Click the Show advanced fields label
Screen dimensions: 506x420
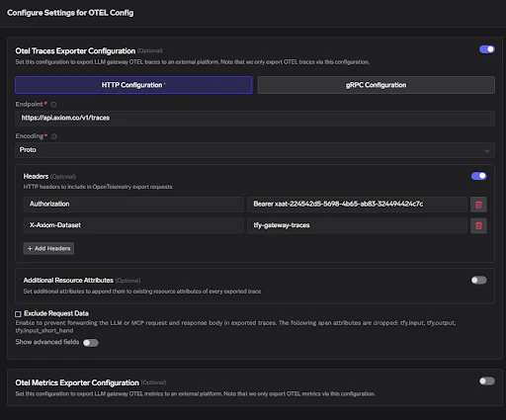47,342
